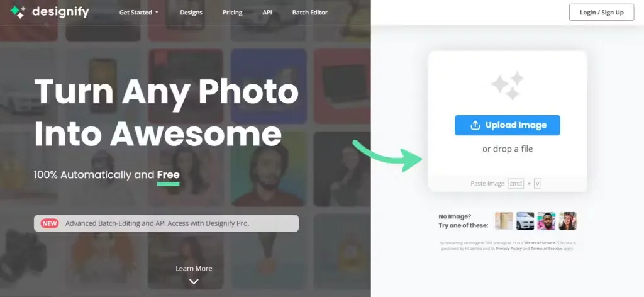The height and width of the screenshot is (297, 644).
Task: Open the Batch Editor page
Action: pyautogui.click(x=309, y=13)
